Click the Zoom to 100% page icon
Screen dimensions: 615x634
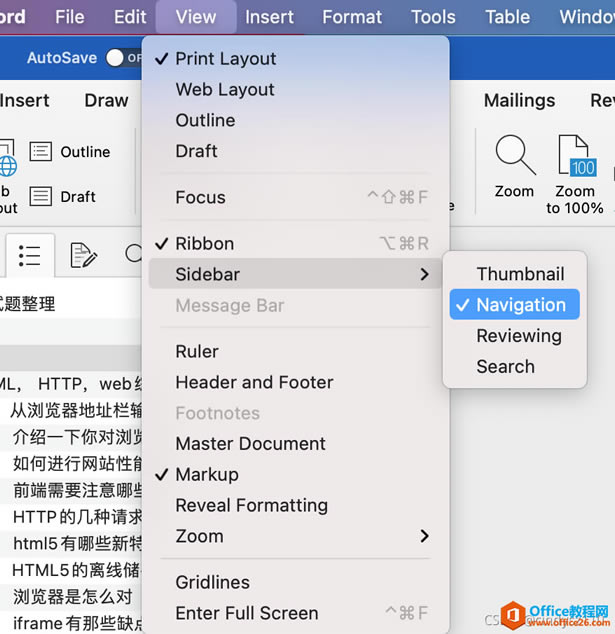[577, 156]
